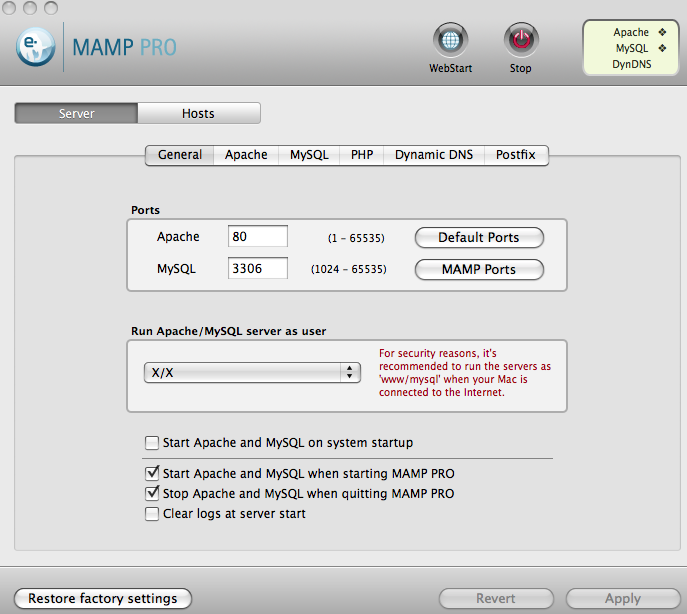Click the (1024 – 65535) port range text
Screen dimensions: 687x614
coord(349,269)
